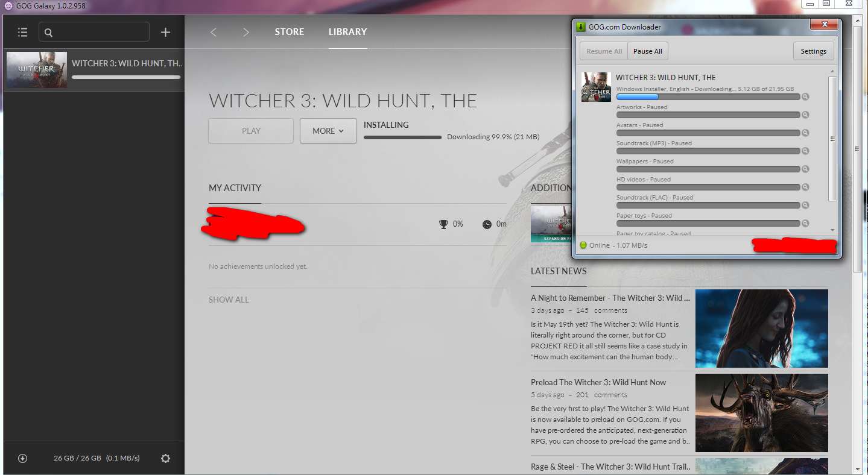
Task: Open the sidebar list view menu icon
Action: (22, 32)
